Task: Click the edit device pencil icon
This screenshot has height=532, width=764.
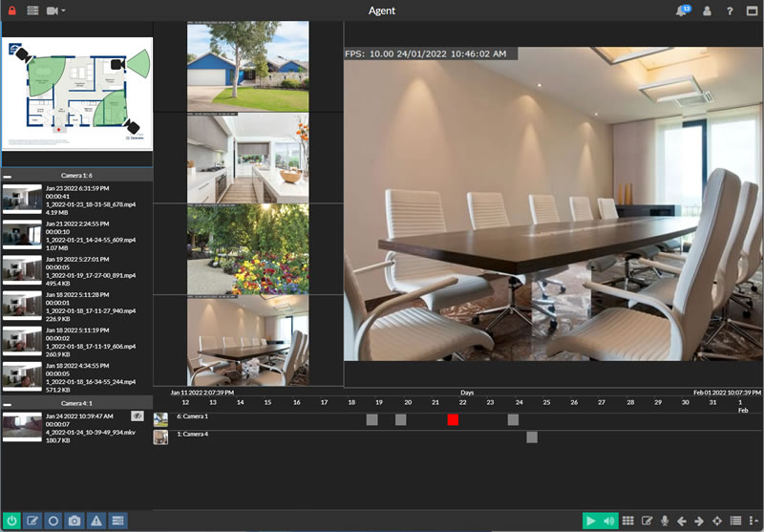Action: click(x=32, y=521)
